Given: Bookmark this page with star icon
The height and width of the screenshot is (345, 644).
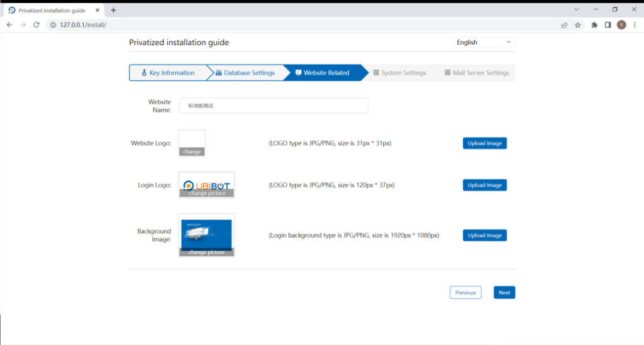Looking at the screenshot, I should [x=577, y=25].
